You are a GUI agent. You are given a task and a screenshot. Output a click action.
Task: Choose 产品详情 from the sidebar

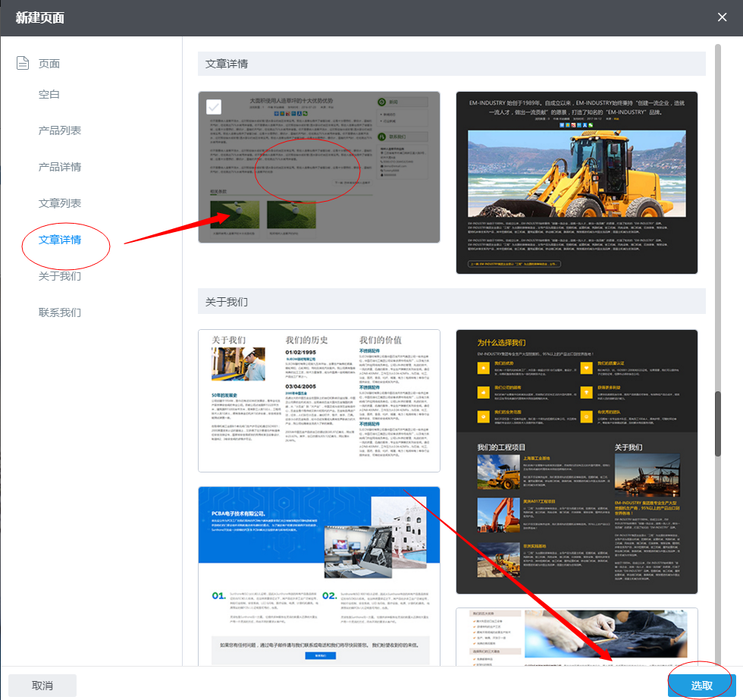click(60, 167)
